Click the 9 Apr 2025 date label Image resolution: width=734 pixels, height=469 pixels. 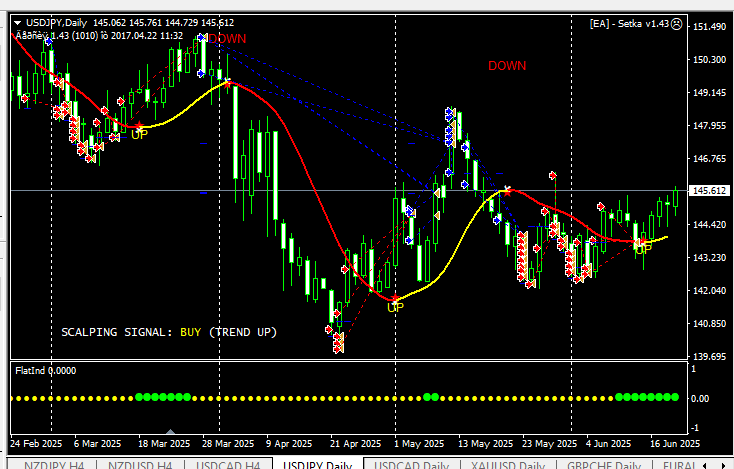coord(289,443)
